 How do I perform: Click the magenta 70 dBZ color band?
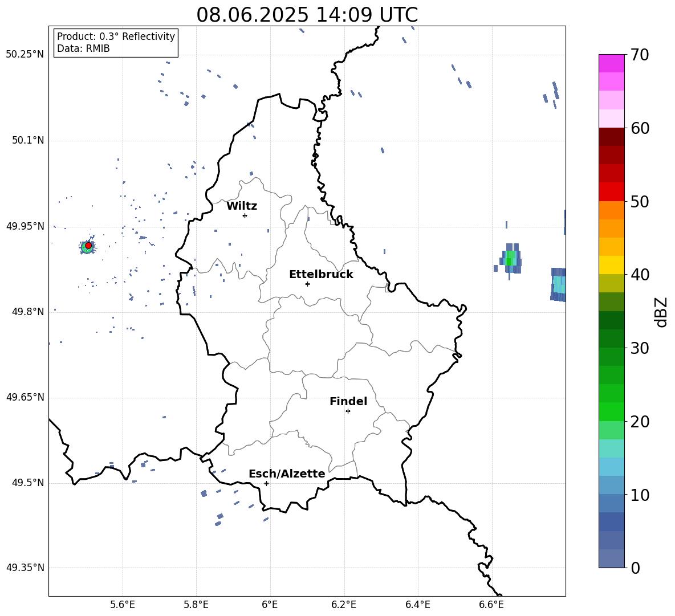[612, 63]
